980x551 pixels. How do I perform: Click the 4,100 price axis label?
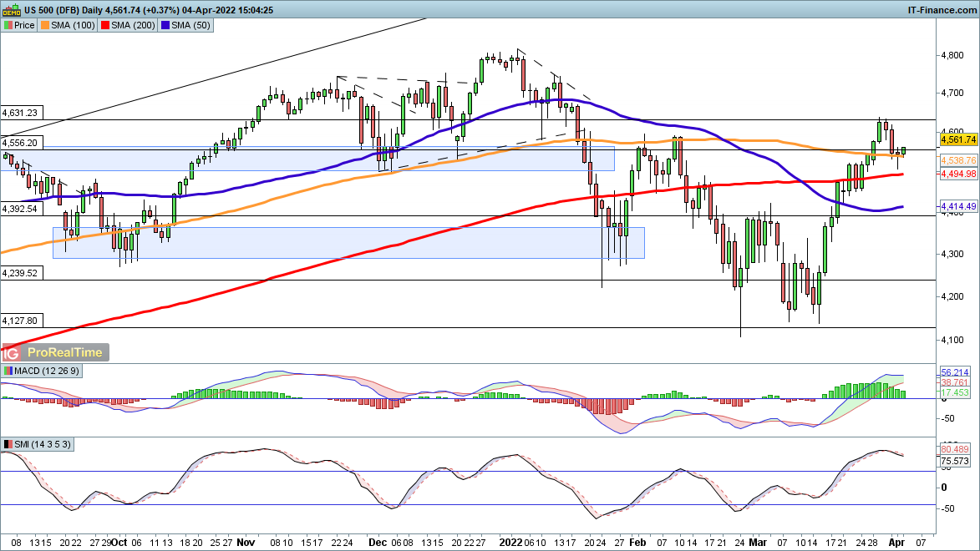(x=952, y=339)
